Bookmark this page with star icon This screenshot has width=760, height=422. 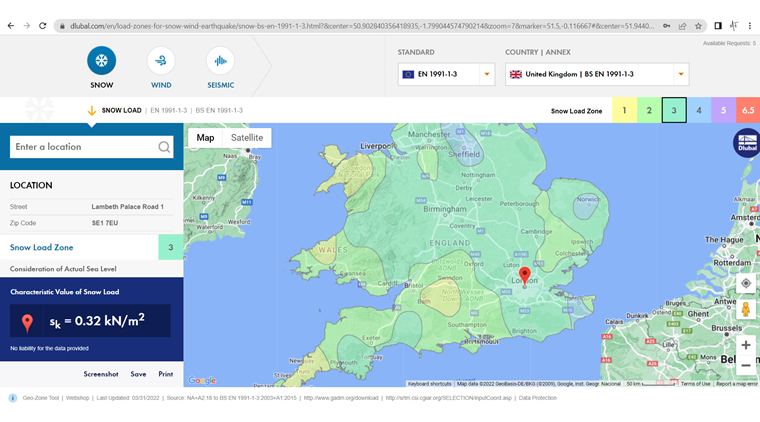click(x=698, y=26)
